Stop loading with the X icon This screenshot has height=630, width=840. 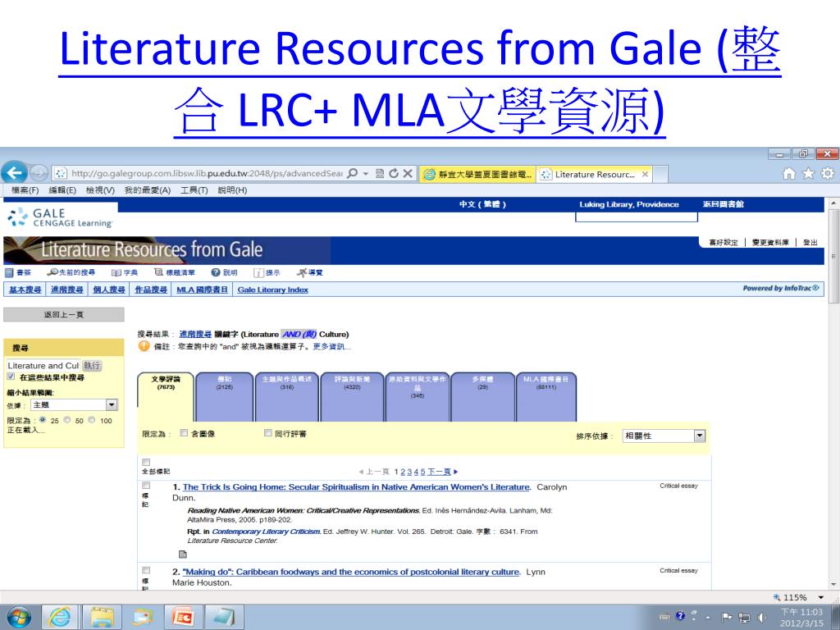tap(408, 173)
